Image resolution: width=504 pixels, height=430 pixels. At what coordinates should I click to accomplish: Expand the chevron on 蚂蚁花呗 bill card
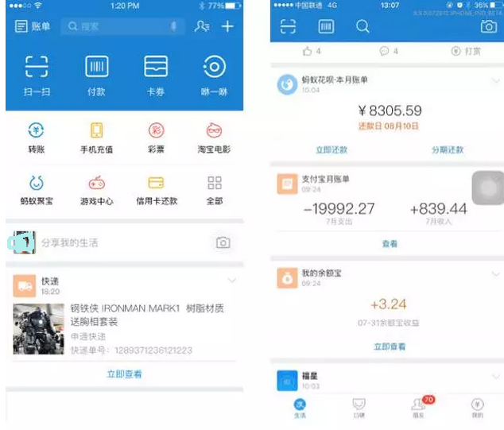point(495,80)
